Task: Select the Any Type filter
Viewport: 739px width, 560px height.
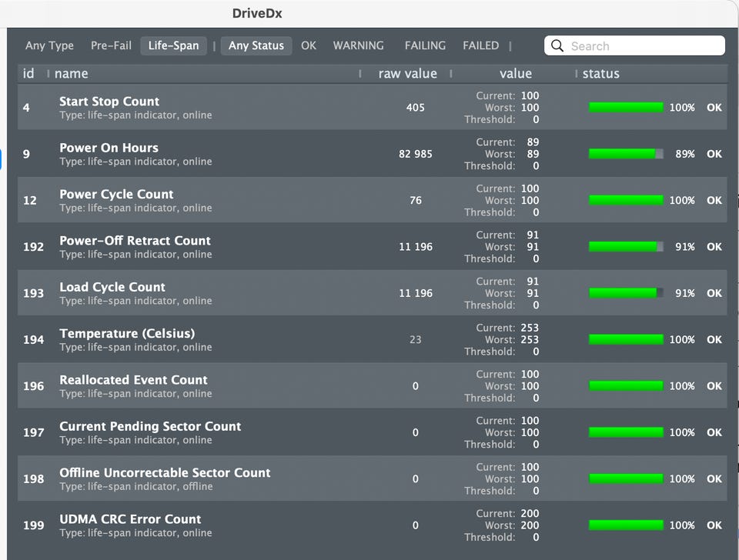Action: pyautogui.click(x=49, y=45)
